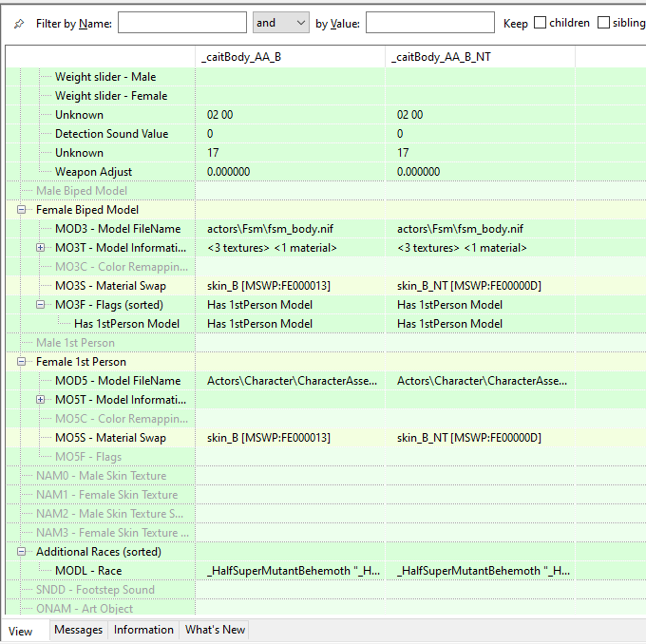Select MOD5 - Model FileName row label
The height and width of the screenshot is (644, 646).
click(x=118, y=381)
